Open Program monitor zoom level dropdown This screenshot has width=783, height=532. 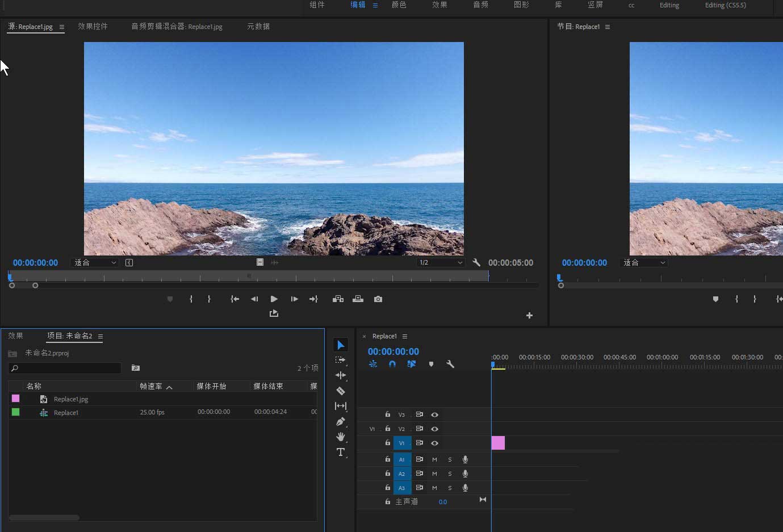[644, 262]
